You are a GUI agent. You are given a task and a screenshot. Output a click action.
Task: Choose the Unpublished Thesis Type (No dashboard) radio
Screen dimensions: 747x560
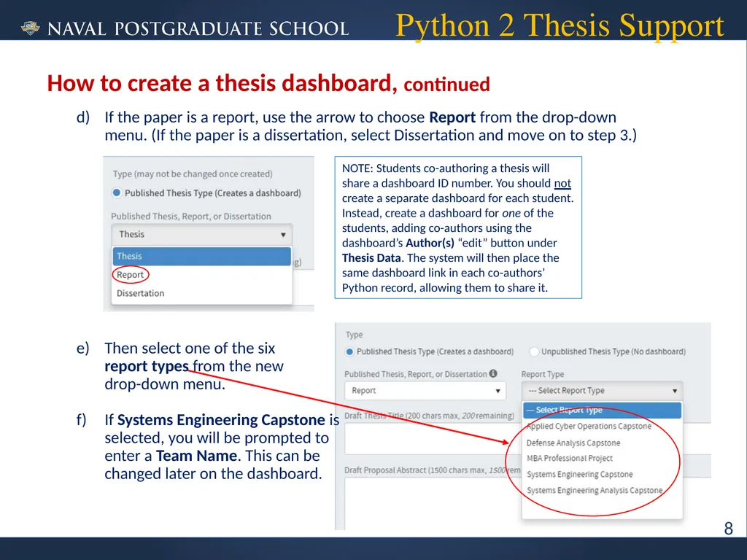tap(534, 351)
